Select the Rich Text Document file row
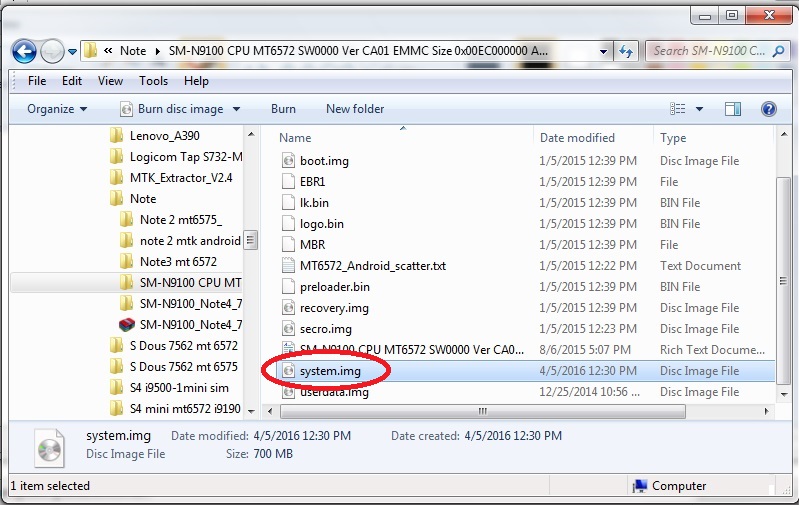799x505 pixels. pos(526,350)
